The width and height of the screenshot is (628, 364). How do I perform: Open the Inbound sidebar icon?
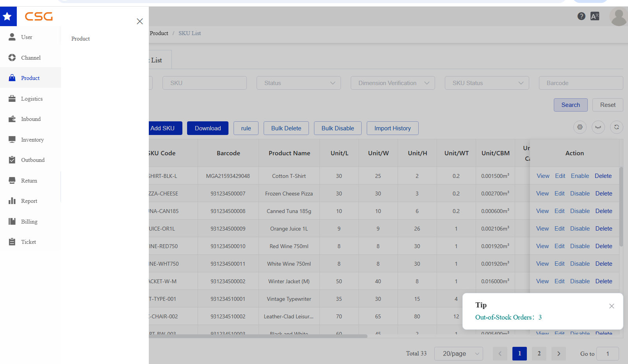click(x=12, y=119)
